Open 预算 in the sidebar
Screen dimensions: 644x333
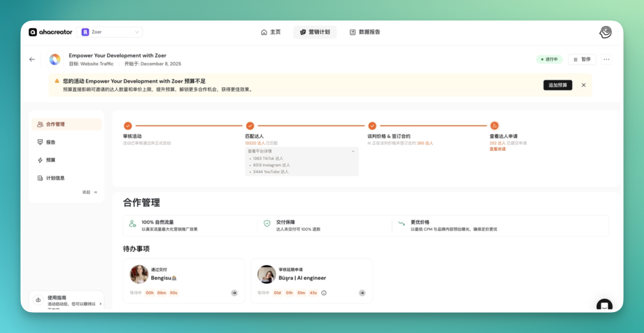coord(67,160)
